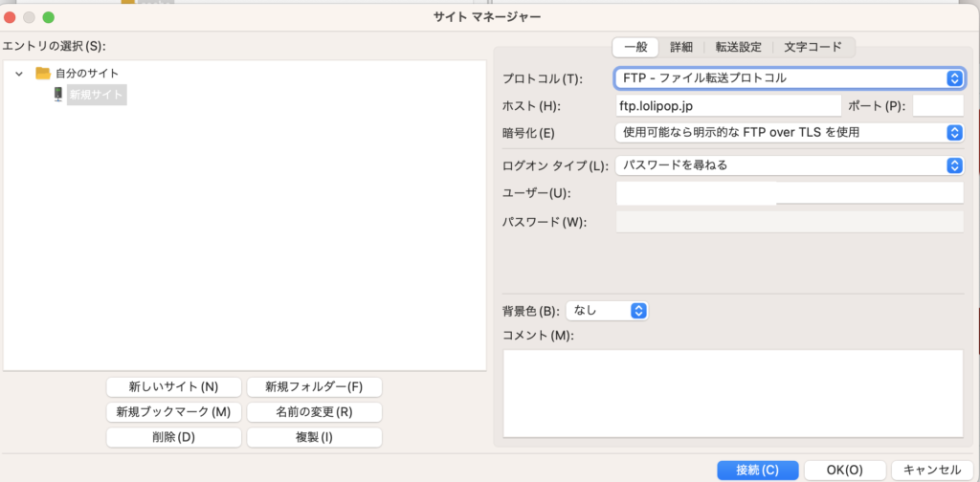Switch to the 文字コード tab
Viewport: 980px width, 482px height.
[x=813, y=47]
